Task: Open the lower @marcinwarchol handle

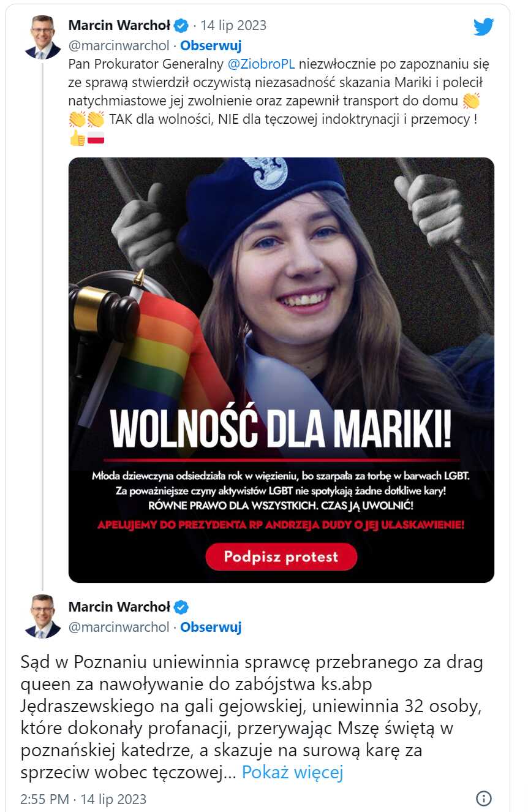Action: coord(119,627)
